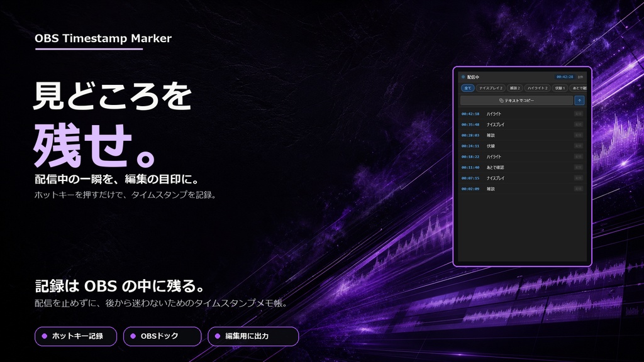Click the 雑談 label at 00:02:09
644x362 pixels.
coord(491,189)
